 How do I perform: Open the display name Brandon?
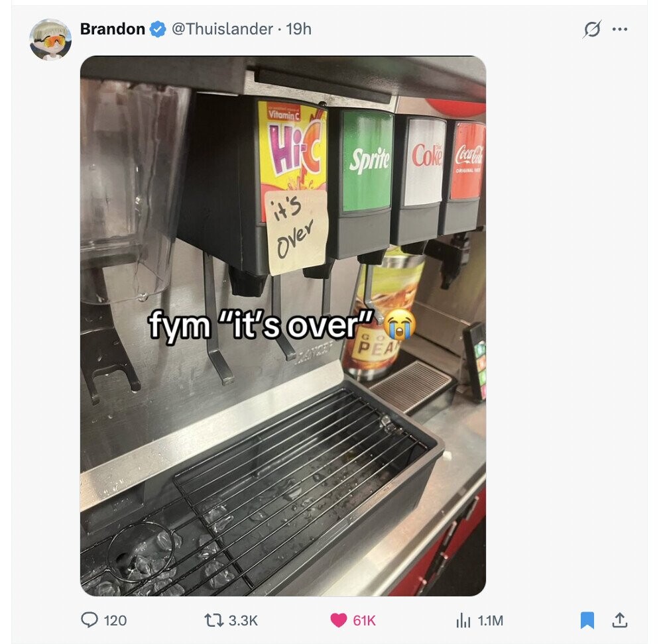click(113, 29)
